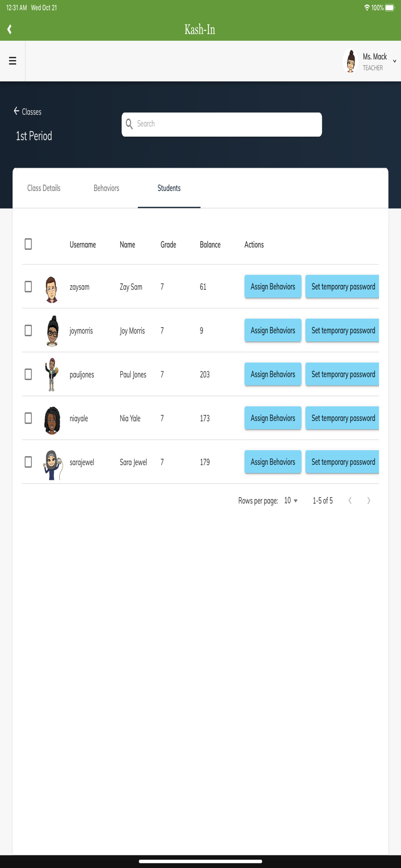Open the hamburger menu
The height and width of the screenshot is (868, 401).
coord(13,61)
